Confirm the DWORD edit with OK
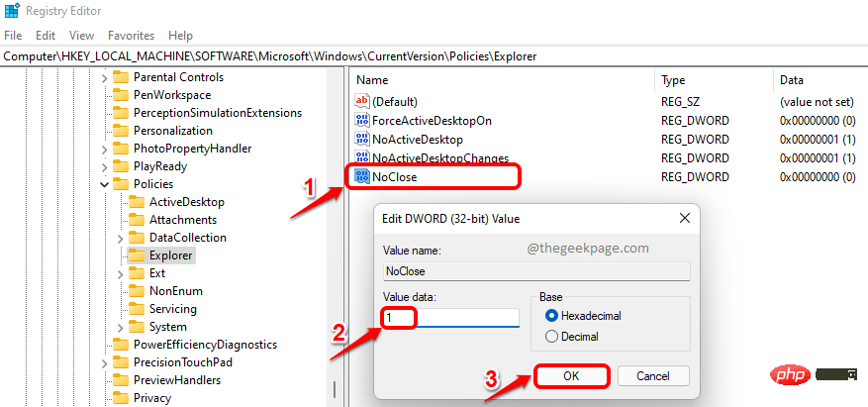The image size is (868, 407). [x=571, y=376]
